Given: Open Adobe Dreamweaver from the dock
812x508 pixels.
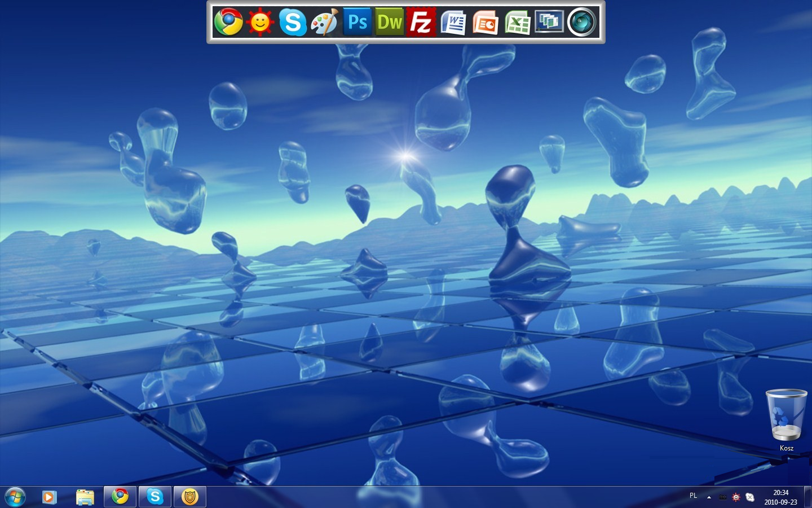Looking at the screenshot, I should click(x=390, y=23).
